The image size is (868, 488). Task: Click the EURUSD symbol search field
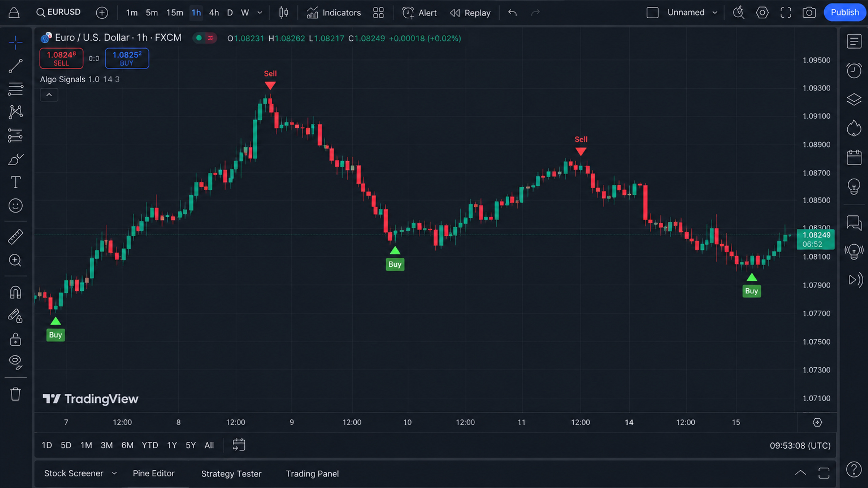click(x=58, y=13)
